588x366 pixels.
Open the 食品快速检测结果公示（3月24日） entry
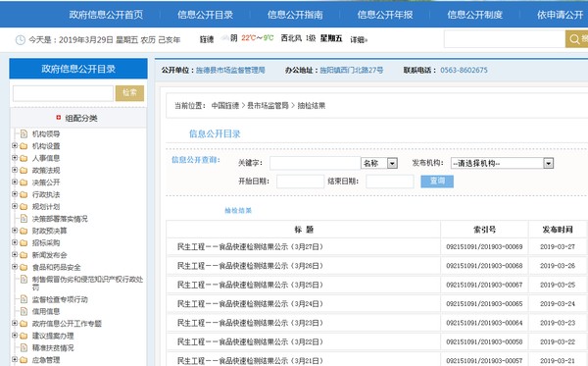pyautogui.click(x=250, y=303)
